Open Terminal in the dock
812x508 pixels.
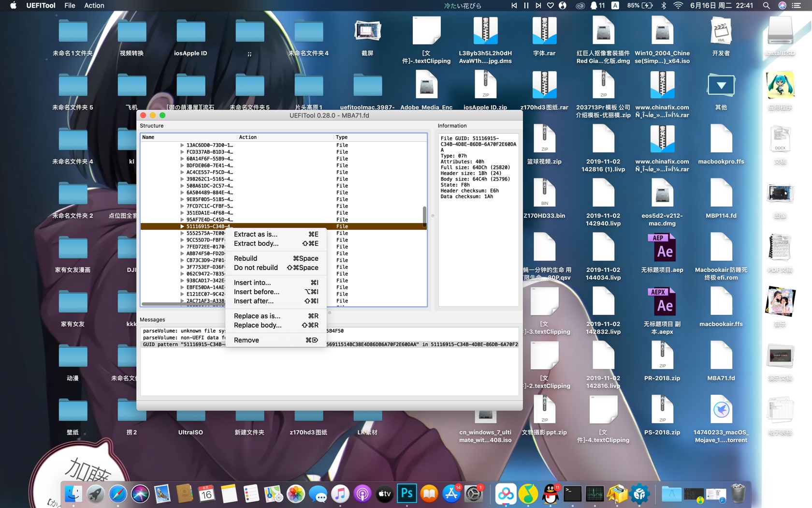pyautogui.click(x=573, y=494)
